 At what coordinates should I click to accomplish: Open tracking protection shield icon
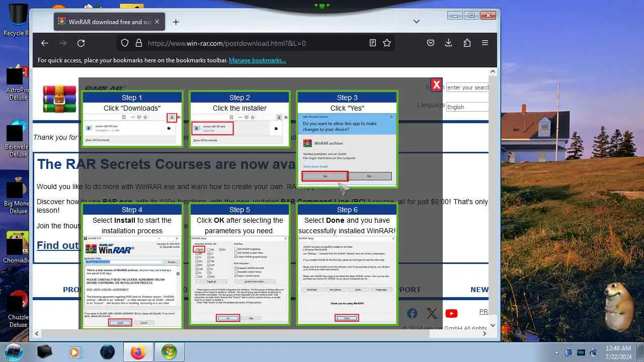[x=125, y=43]
